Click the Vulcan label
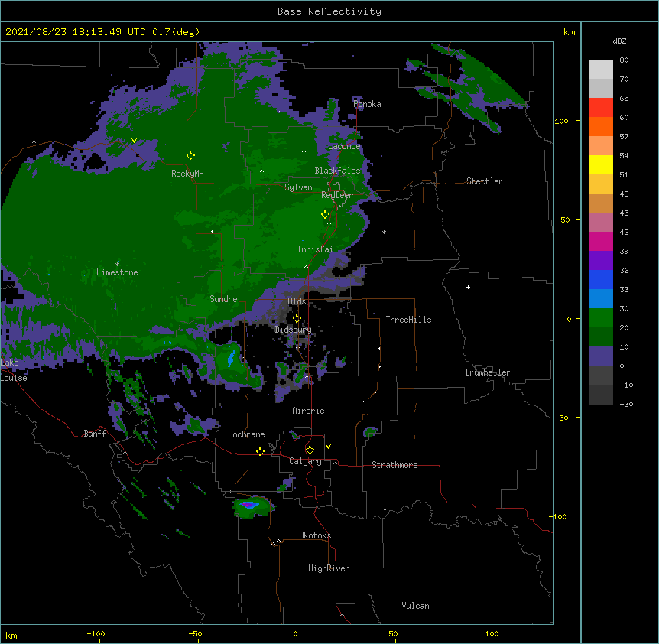This screenshot has height=644, width=659. click(x=415, y=606)
